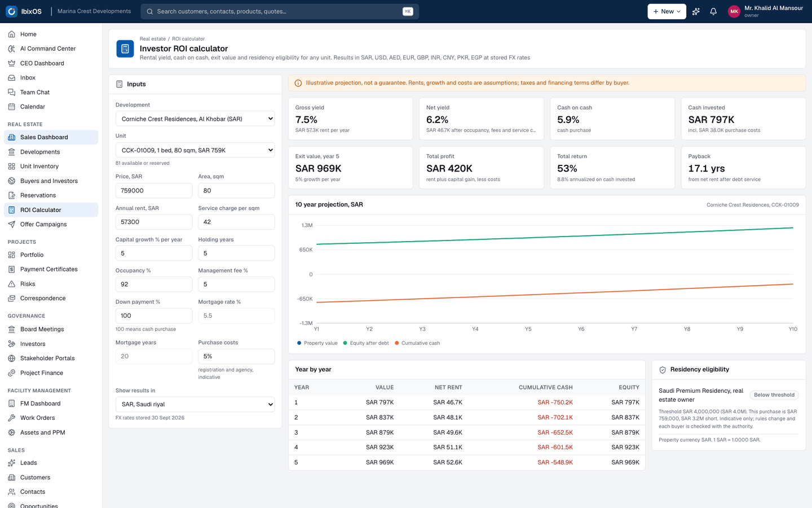Go to Board Meetings in sidebar
Image resolution: width=812 pixels, height=508 pixels.
tap(51, 330)
